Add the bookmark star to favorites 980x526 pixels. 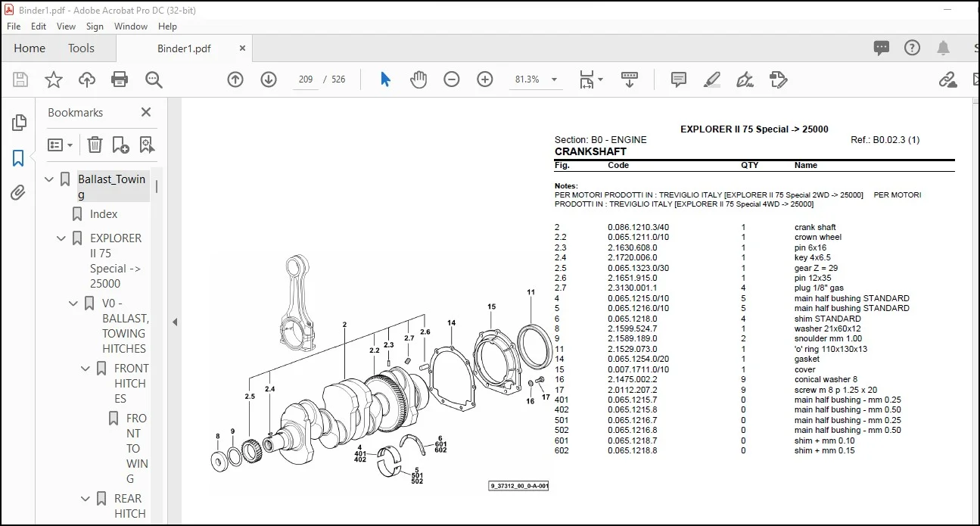54,79
